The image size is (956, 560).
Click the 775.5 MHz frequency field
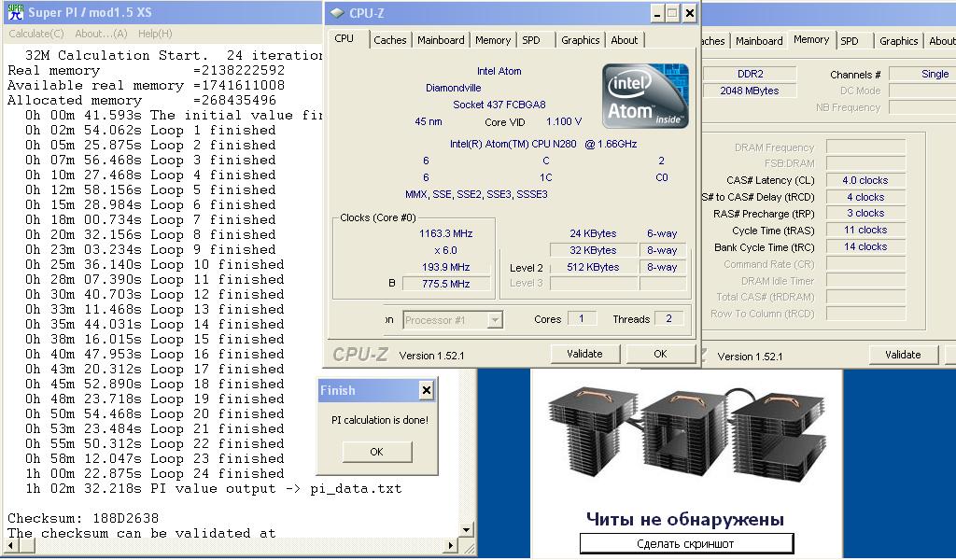[446, 284]
